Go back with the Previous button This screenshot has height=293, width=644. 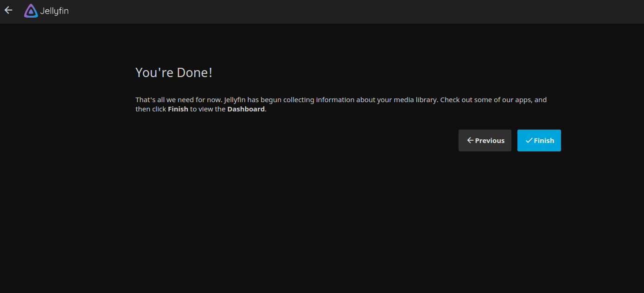(485, 140)
